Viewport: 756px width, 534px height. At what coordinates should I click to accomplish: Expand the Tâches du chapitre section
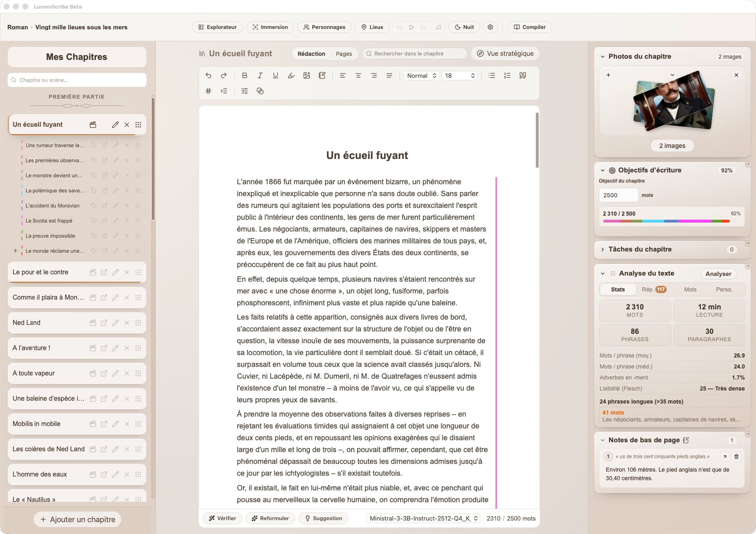(602, 249)
